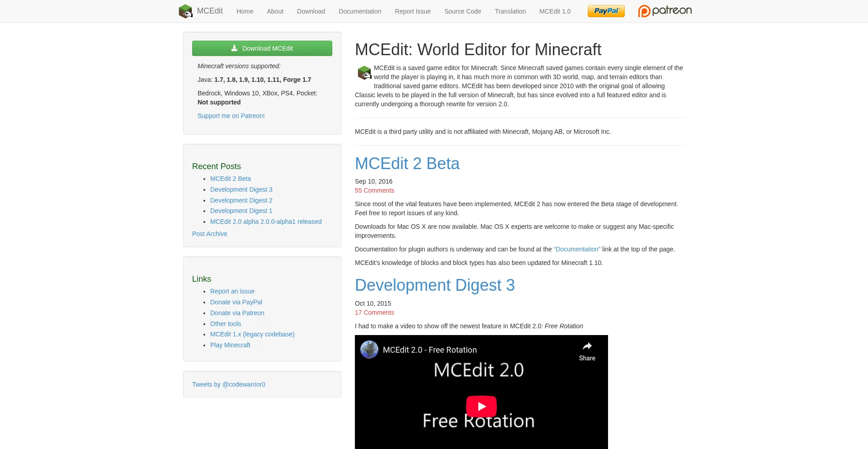Open the Documentation menu item
This screenshot has height=449, width=868.
(x=359, y=11)
